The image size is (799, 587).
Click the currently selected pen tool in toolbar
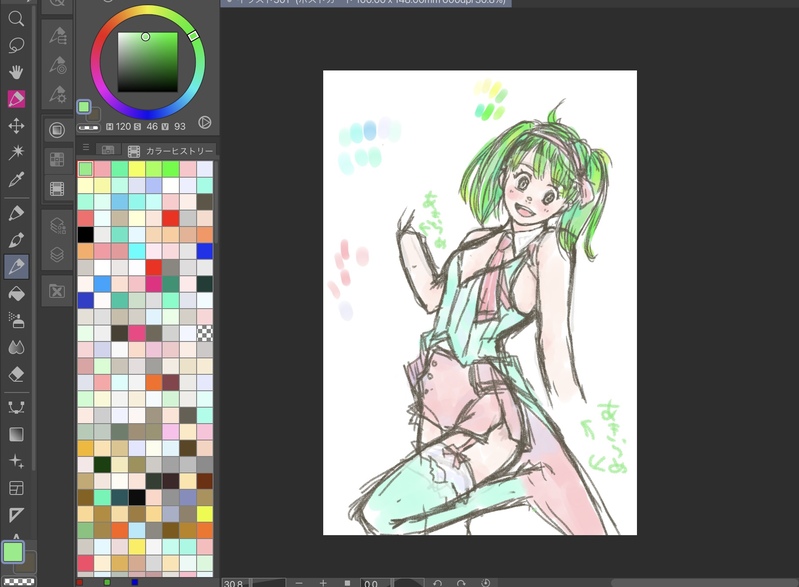(x=16, y=266)
